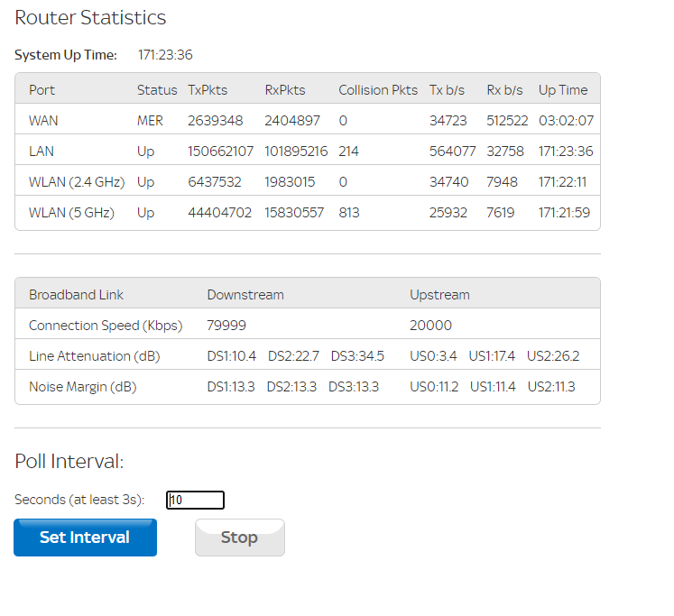Select the WLAN (5 GHz) row label
Screen dimensions: 674x616
pos(71,213)
